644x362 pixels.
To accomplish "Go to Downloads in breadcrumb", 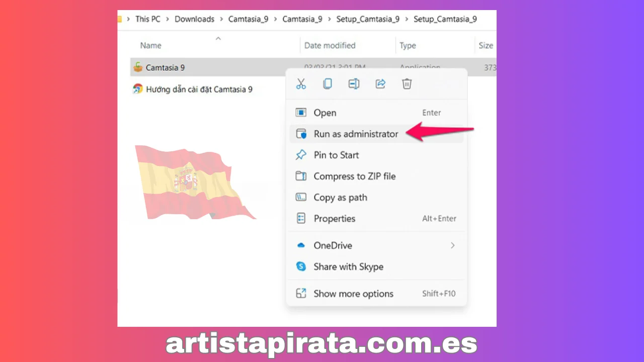I will tap(194, 19).
